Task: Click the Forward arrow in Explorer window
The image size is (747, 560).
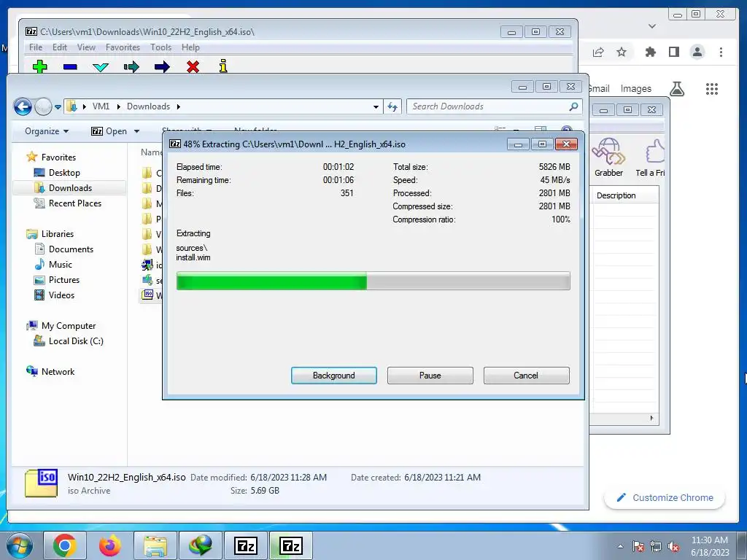Action: coord(43,106)
